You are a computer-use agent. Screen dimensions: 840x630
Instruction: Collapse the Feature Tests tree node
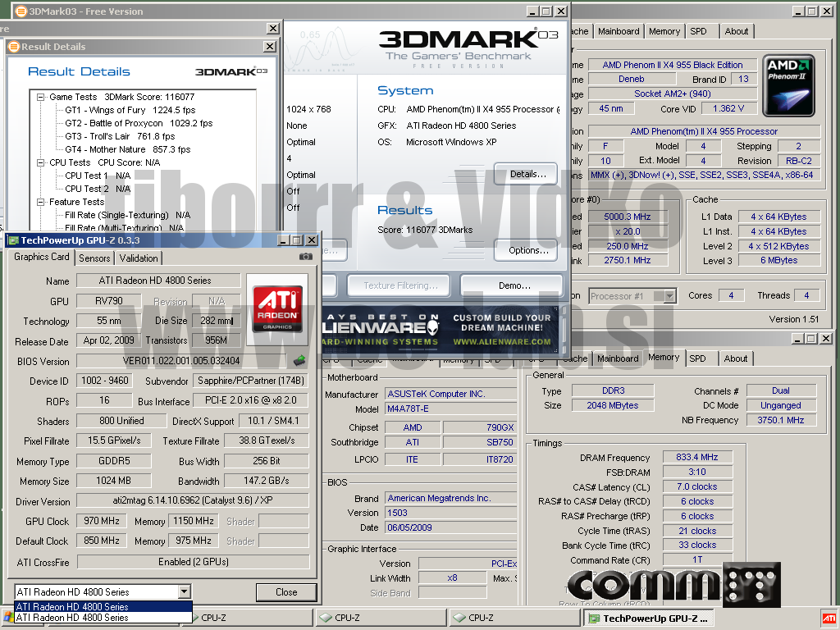click(40, 202)
